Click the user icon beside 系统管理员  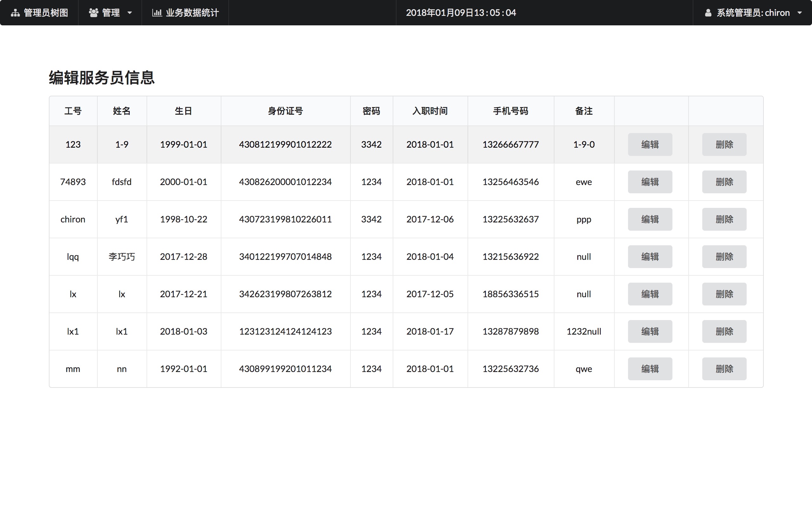coord(708,13)
